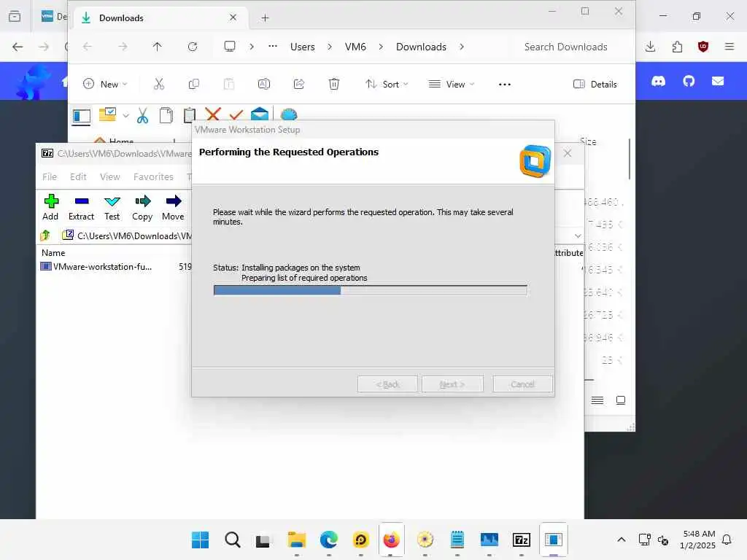Open Microsoft Edge from taskbar

click(x=328, y=540)
